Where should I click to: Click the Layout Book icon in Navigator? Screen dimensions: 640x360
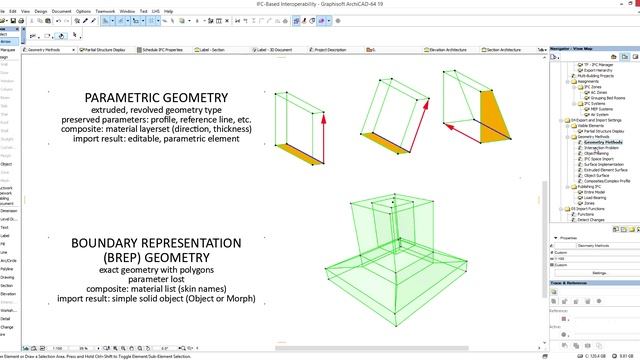point(636,57)
